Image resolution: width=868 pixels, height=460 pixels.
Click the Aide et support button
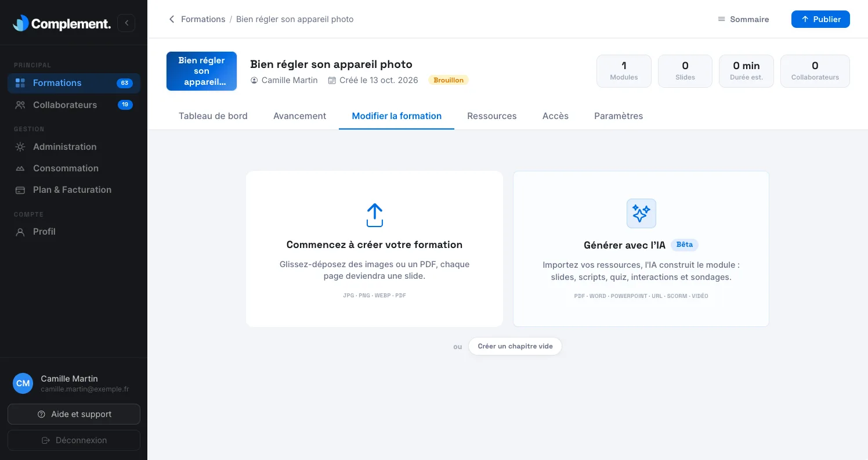[x=74, y=414]
